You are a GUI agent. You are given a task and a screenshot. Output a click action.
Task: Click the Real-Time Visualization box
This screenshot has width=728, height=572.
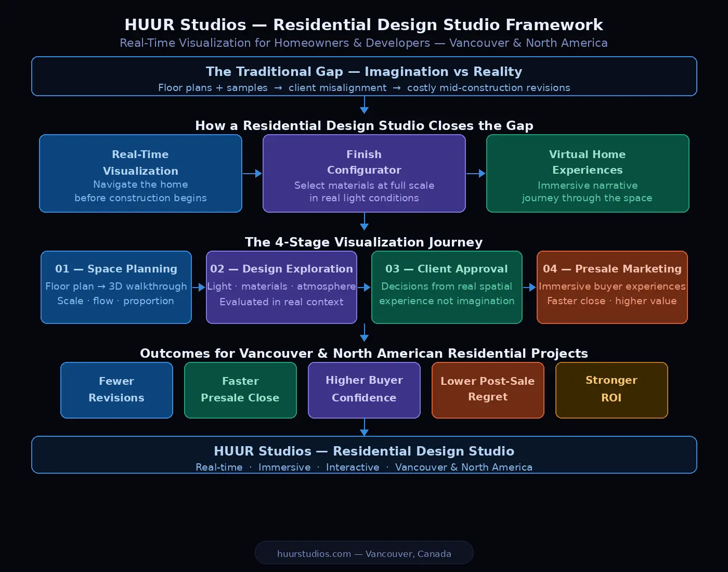tap(140, 173)
